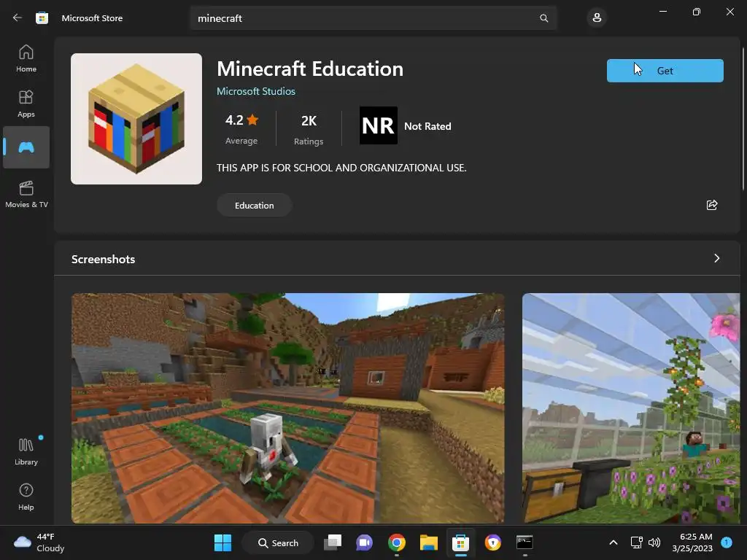Open the Windows Start menu

tap(222, 542)
